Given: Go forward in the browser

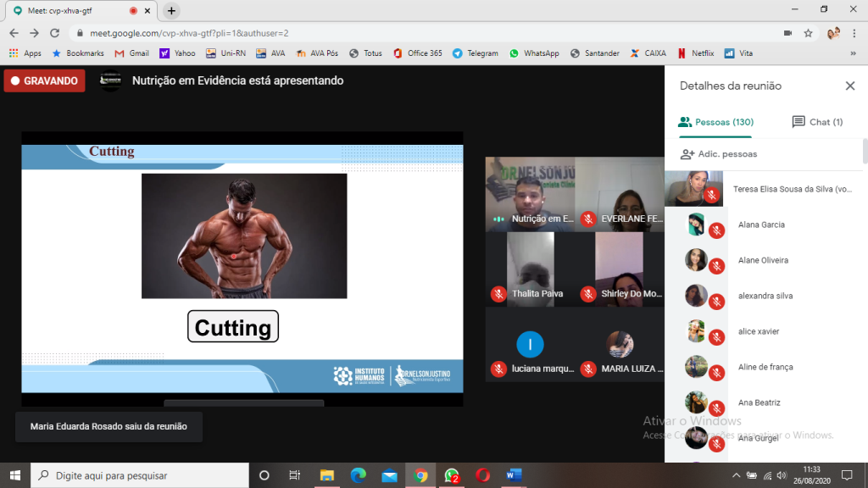Looking at the screenshot, I should [x=34, y=33].
